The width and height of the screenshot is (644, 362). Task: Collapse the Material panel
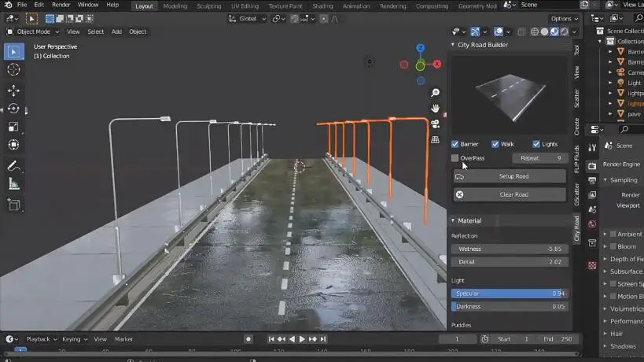click(453, 220)
